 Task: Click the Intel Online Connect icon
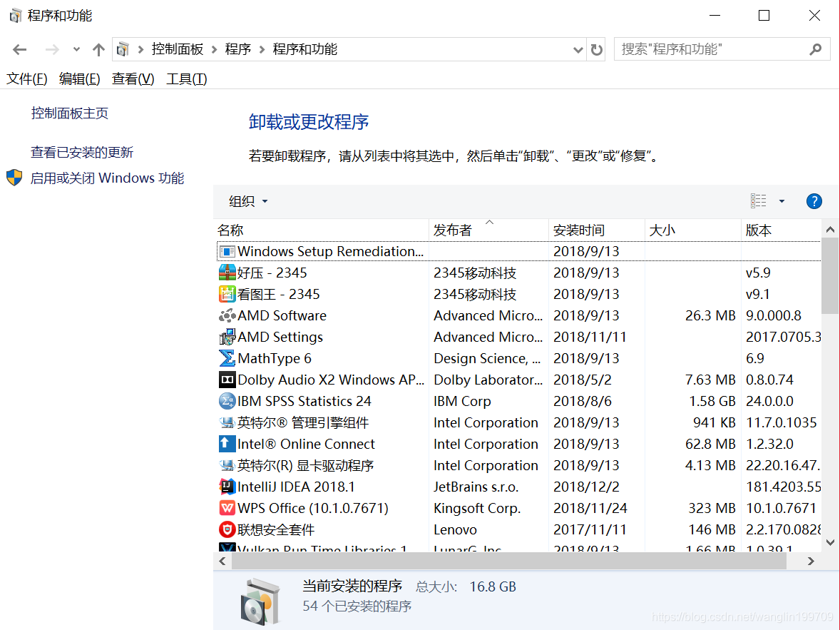tap(227, 444)
